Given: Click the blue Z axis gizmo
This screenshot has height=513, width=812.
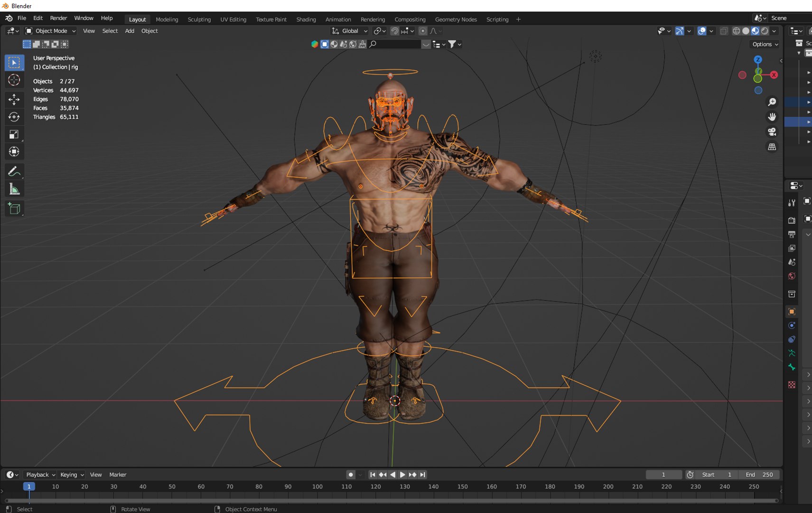Looking at the screenshot, I should click(758, 59).
